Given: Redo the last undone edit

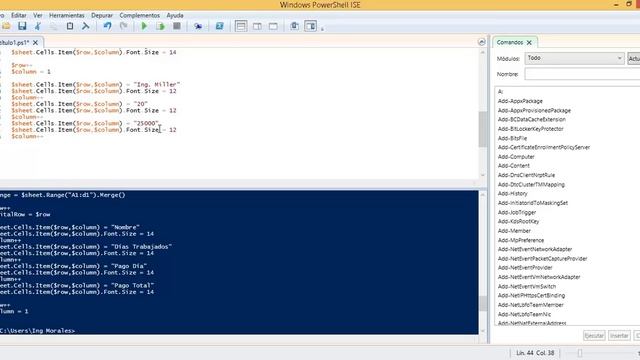Looking at the screenshot, I should (123, 26).
